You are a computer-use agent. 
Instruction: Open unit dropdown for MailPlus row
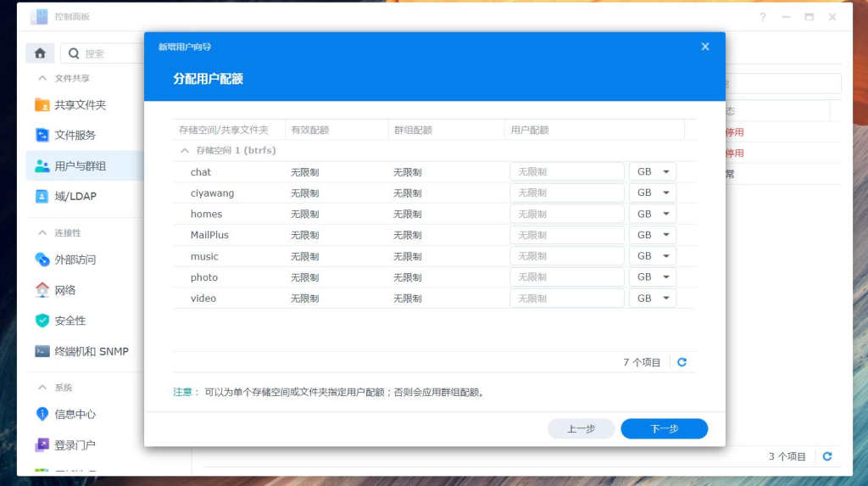tap(653, 235)
